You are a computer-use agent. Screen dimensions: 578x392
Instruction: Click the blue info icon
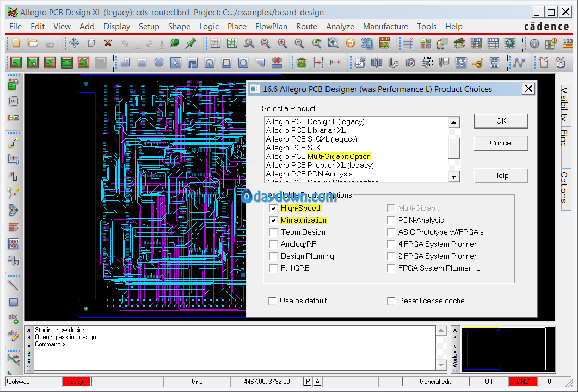tap(534, 44)
